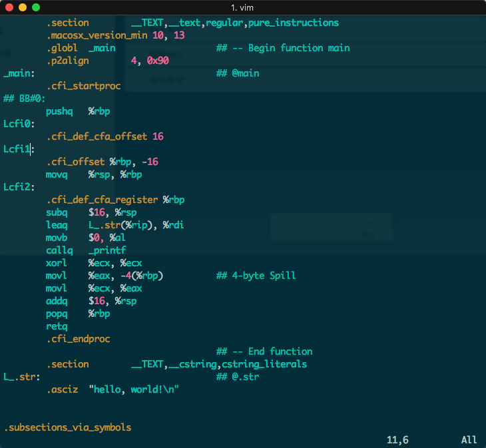Screen dimensions: 486x448
Task: Click the .subsections_via_symbols directive
Action: click(67, 427)
